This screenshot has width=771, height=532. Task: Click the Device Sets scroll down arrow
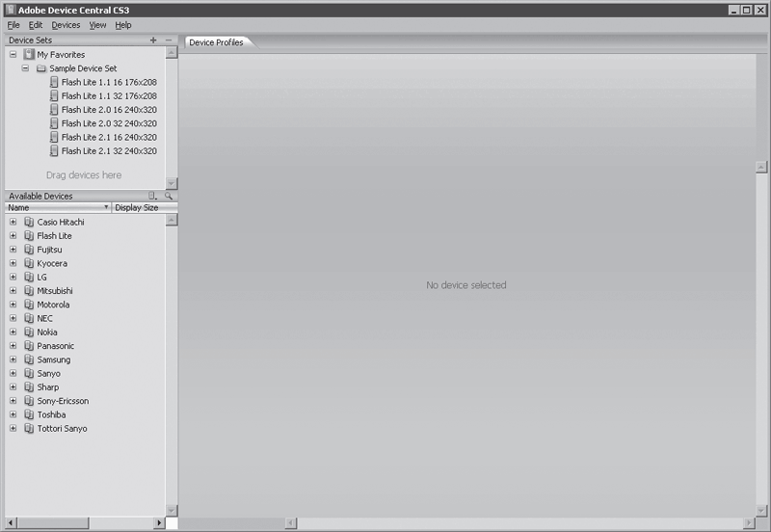(172, 183)
